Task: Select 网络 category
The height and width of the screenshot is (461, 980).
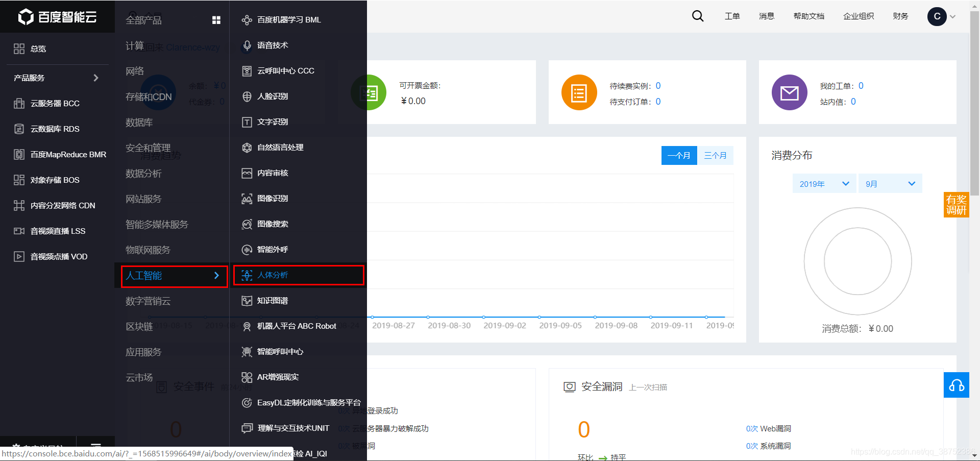Action: pyautogui.click(x=135, y=71)
